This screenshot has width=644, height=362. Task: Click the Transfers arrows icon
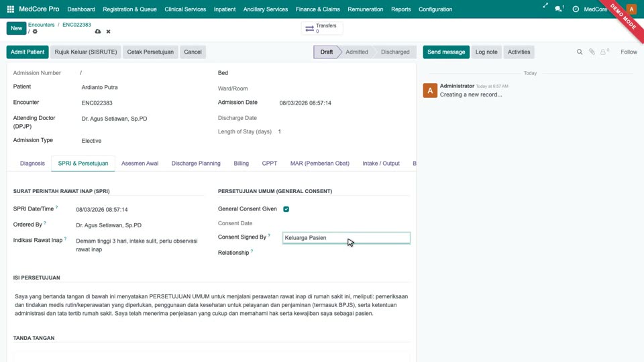[310, 28]
